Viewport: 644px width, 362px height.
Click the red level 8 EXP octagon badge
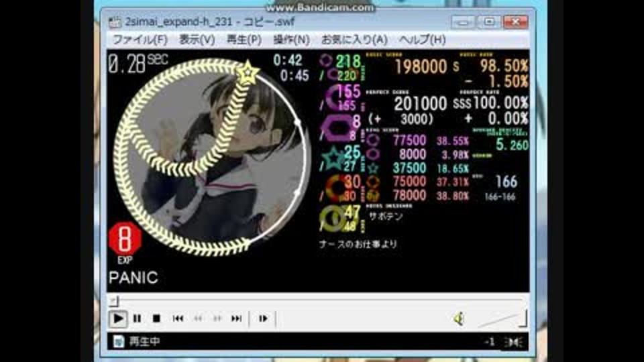coord(125,239)
